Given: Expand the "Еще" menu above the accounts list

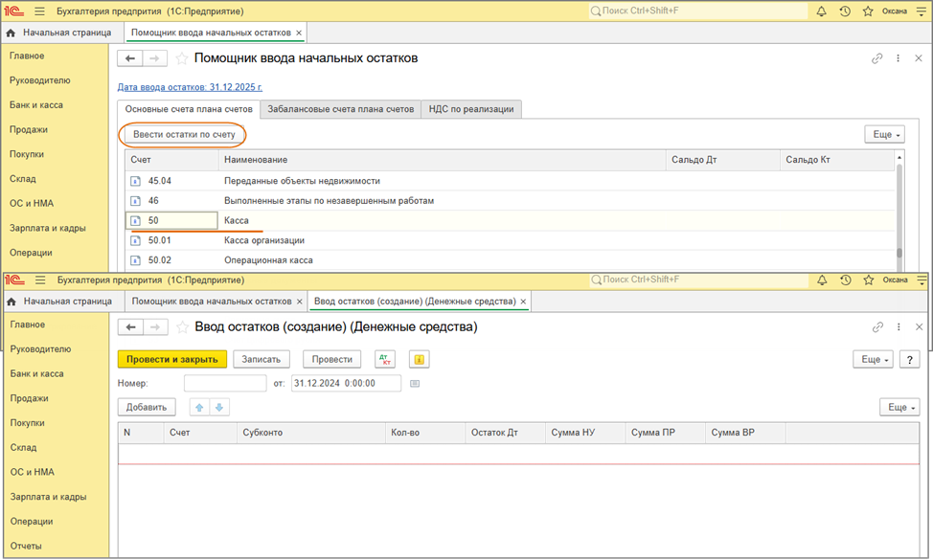Looking at the screenshot, I should (x=883, y=135).
